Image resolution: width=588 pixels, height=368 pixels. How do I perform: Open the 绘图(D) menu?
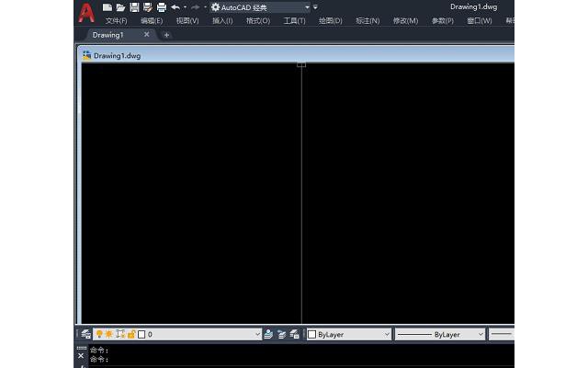[331, 20]
